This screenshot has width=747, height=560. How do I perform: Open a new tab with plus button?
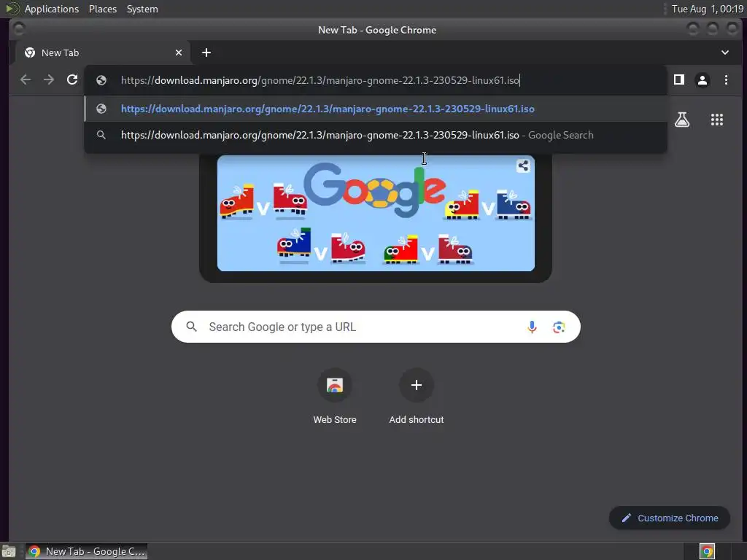click(206, 52)
